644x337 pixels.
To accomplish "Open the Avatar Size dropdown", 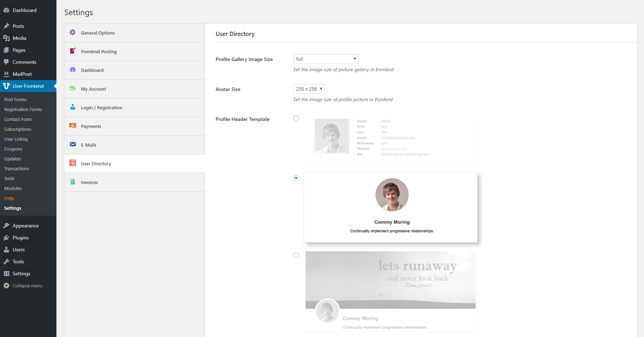I will click(309, 89).
